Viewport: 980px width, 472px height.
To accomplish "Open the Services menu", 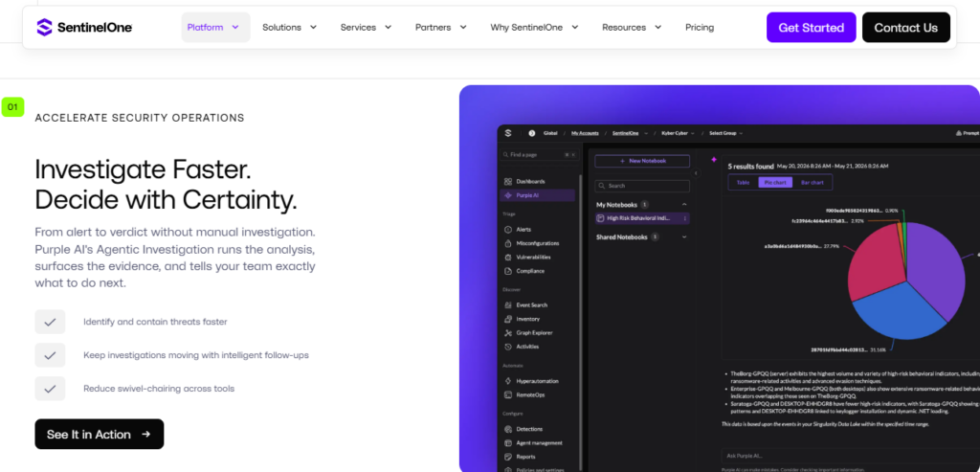I will pos(366,28).
